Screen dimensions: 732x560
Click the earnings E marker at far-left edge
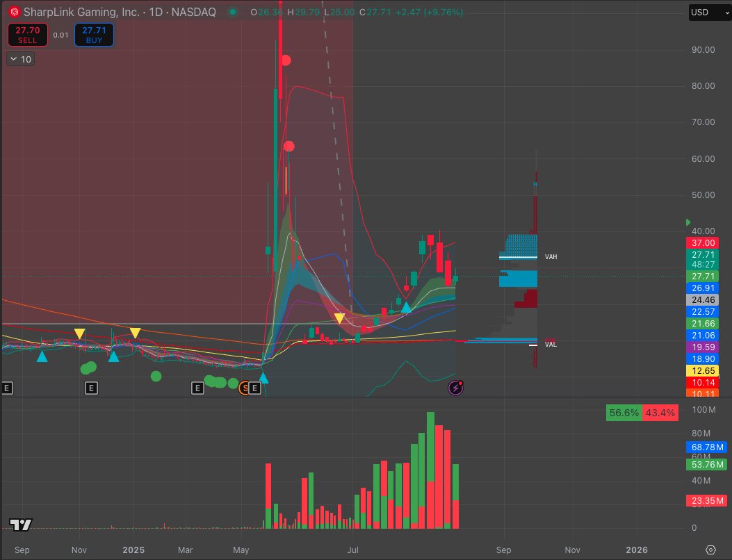[x=6, y=388]
